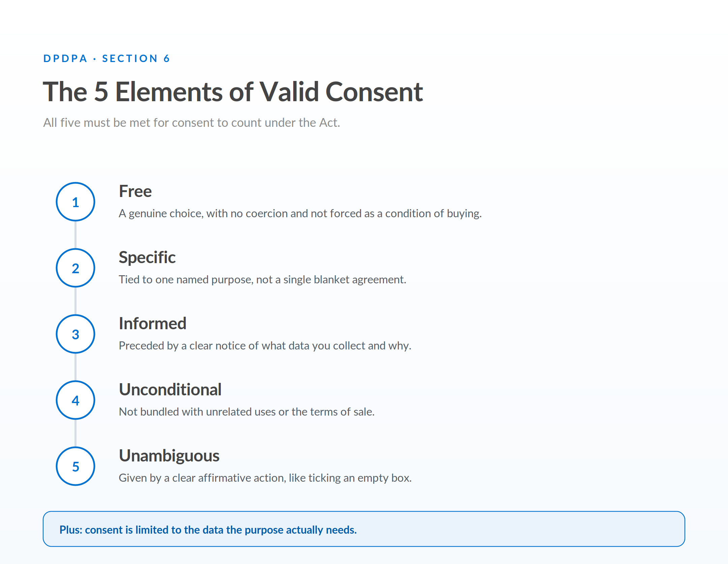Click the "Unambiguous" title
The image size is (728, 564).
coord(169,456)
